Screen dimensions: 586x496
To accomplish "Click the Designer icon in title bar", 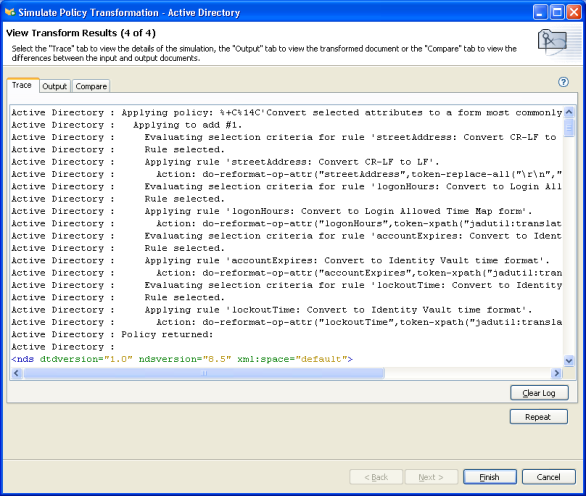I will click(x=10, y=12).
